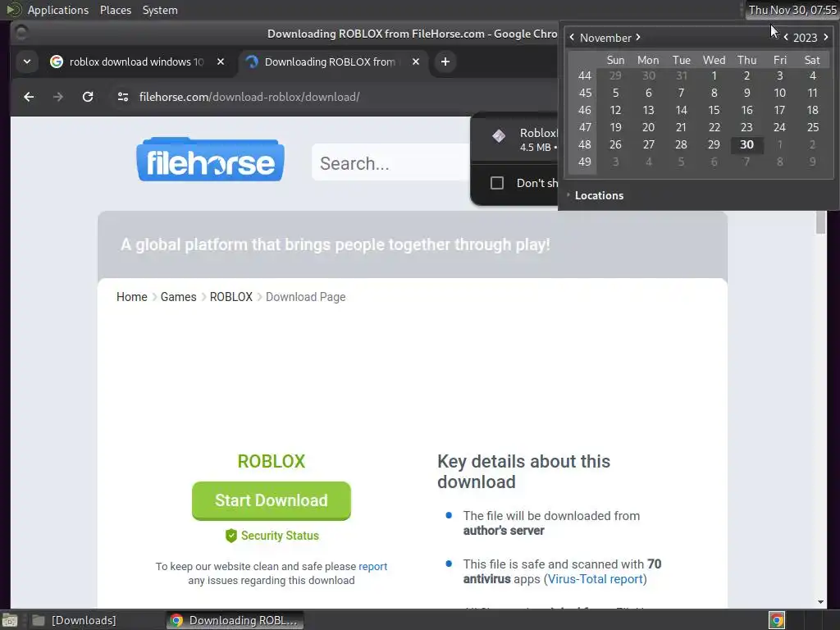Open the Games breadcrumb link
840x630 pixels.
tap(178, 297)
